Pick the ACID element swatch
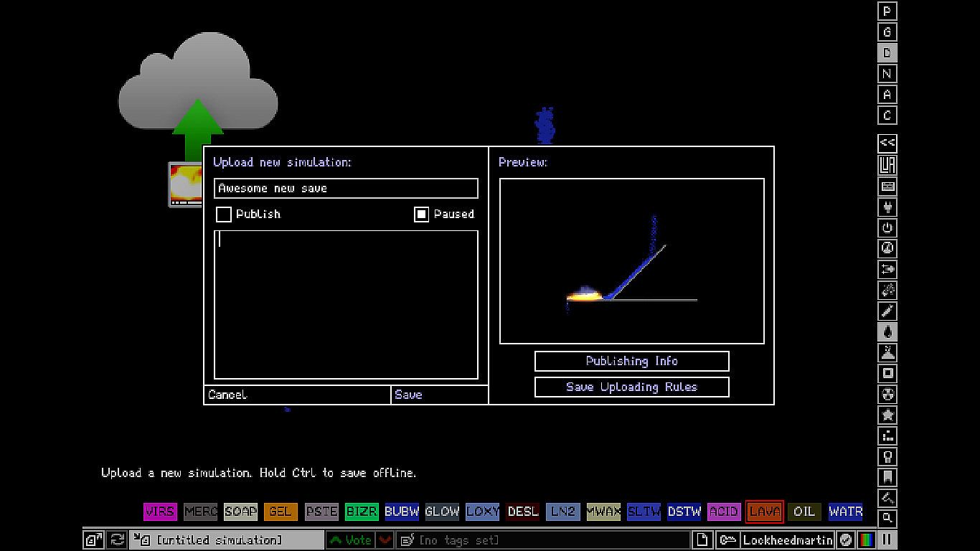Viewport: 980px width, 551px height. (x=723, y=512)
